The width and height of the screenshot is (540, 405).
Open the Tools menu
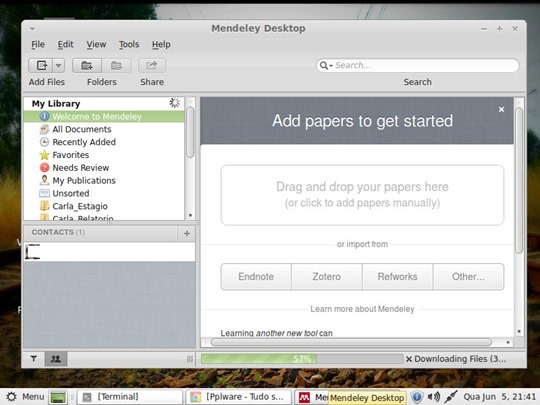[x=129, y=44]
